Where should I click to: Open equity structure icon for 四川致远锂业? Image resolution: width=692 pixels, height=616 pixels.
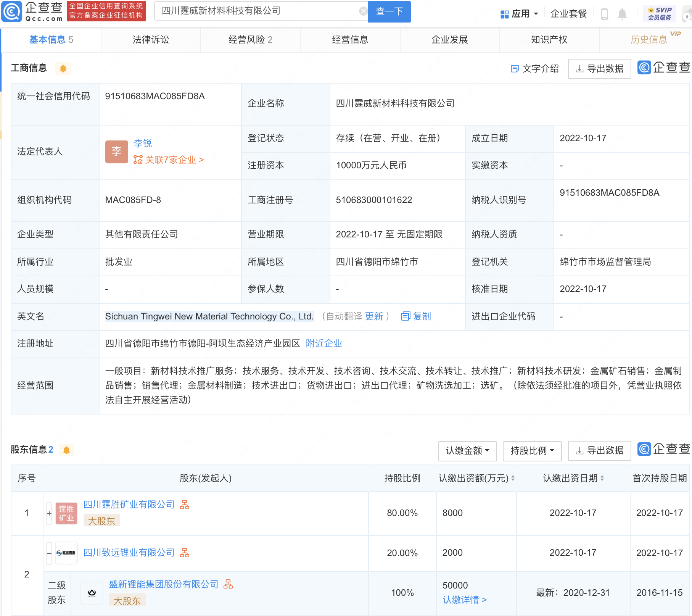[x=185, y=553]
